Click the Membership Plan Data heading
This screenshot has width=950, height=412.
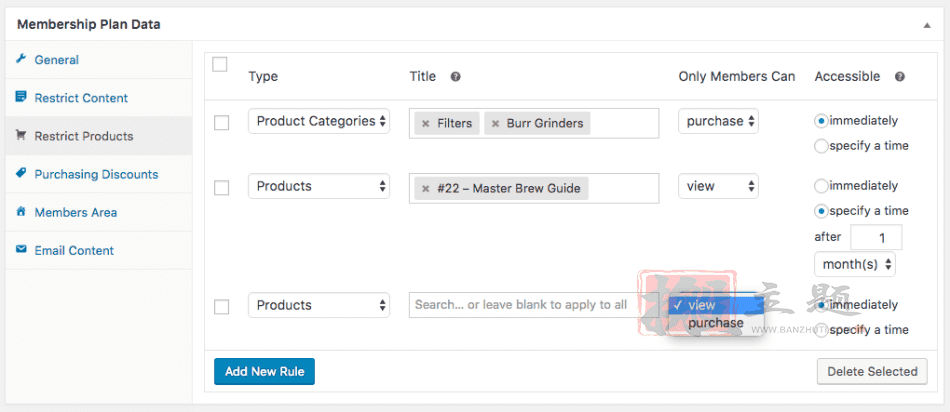pos(88,25)
